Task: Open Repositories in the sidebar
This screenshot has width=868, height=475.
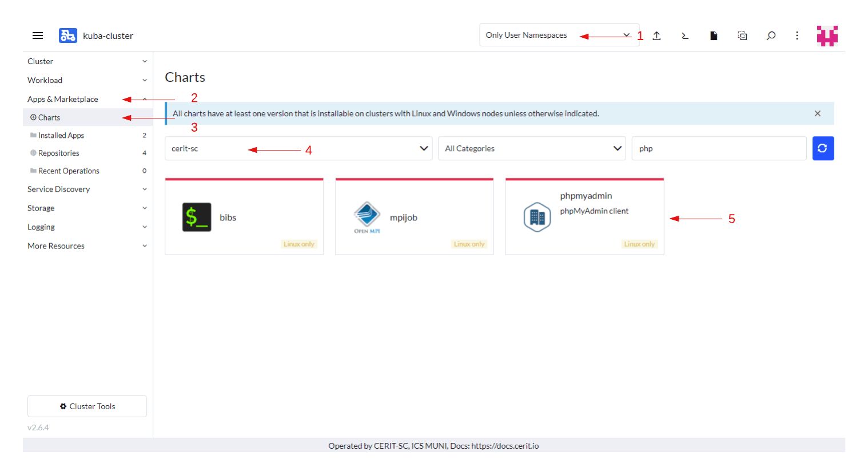Action: 59,153
